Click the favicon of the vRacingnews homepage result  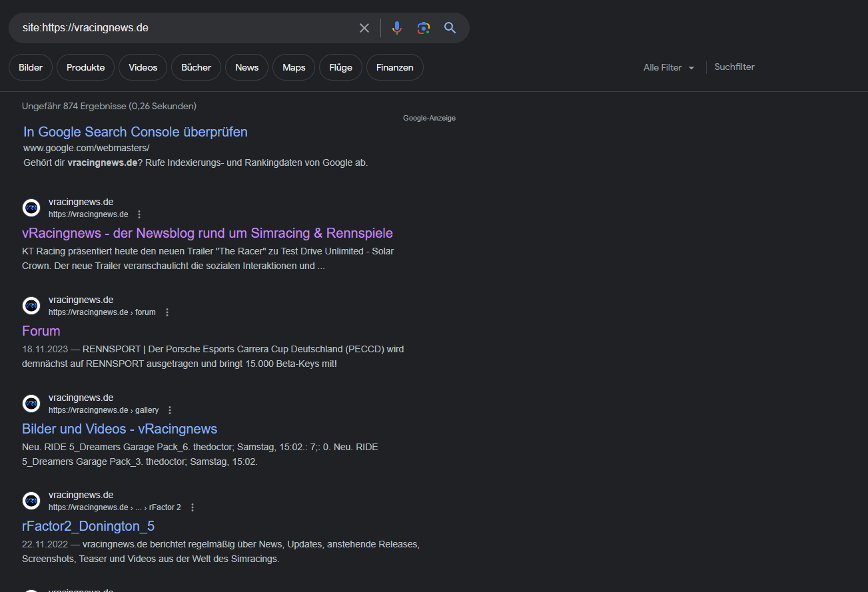tap(31, 208)
